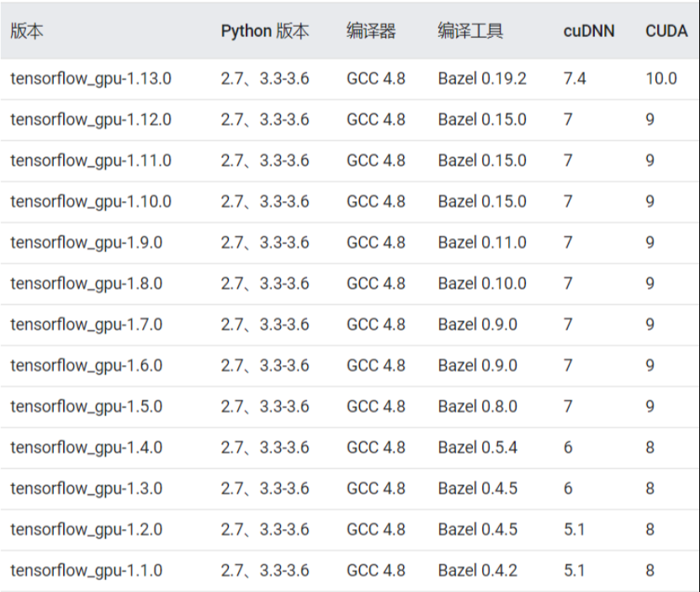Viewport: 700px width, 592px height.
Task: Select the tensorflow_gpu-1.3.0 row label
Action: [x=87, y=489]
